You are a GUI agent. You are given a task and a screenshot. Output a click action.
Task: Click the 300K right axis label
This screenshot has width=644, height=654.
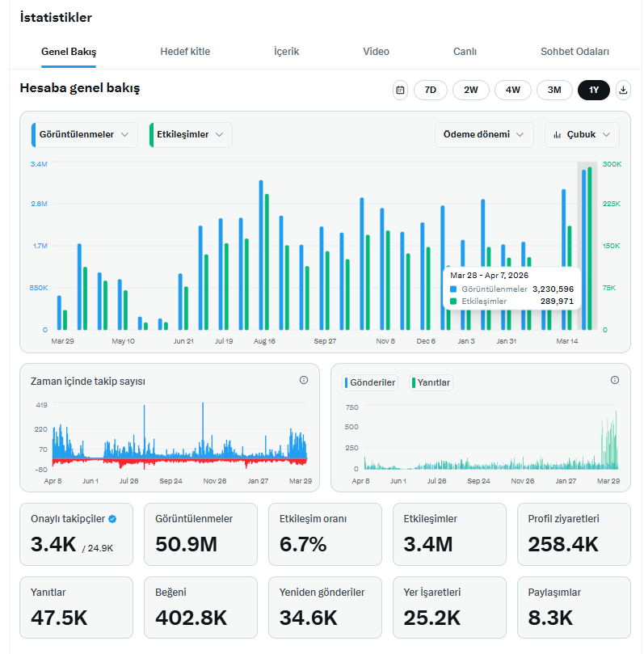tap(612, 164)
